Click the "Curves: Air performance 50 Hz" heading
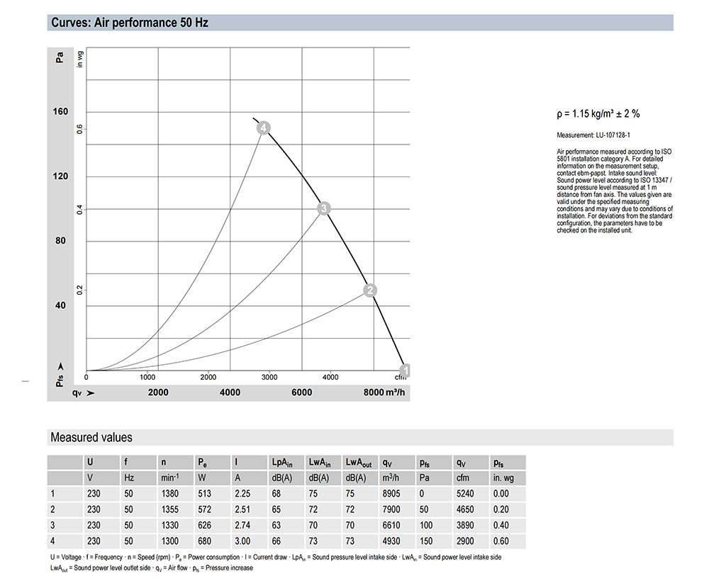This screenshot has height=588, width=709. pyautogui.click(x=129, y=23)
